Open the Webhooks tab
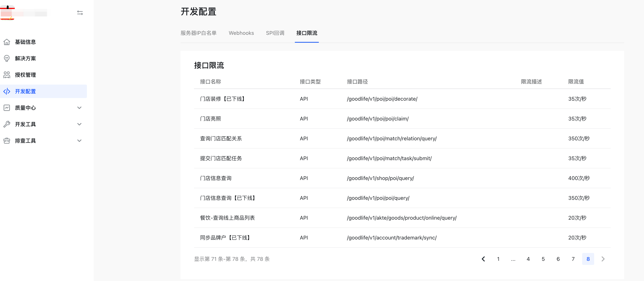The width and height of the screenshot is (644, 281). [241, 33]
